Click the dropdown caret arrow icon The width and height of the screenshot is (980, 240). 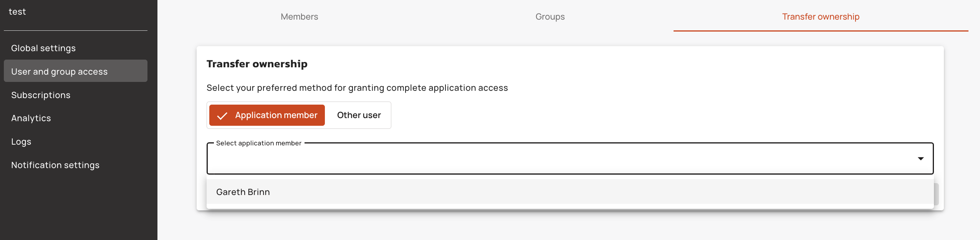[920, 158]
